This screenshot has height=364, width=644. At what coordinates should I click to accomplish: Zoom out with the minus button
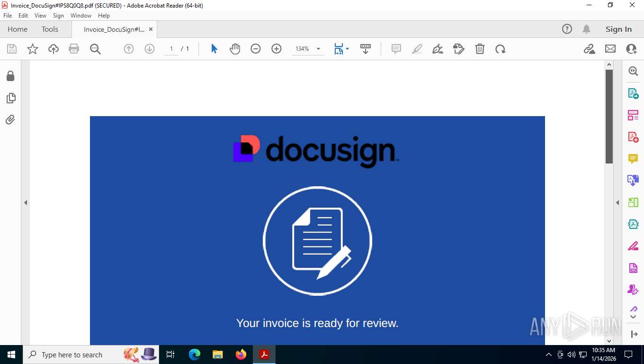256,49
